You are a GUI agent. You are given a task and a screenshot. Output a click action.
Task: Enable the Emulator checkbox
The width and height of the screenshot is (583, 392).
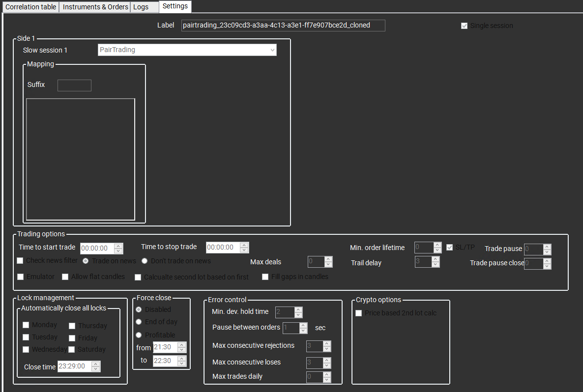pos(20,277)
